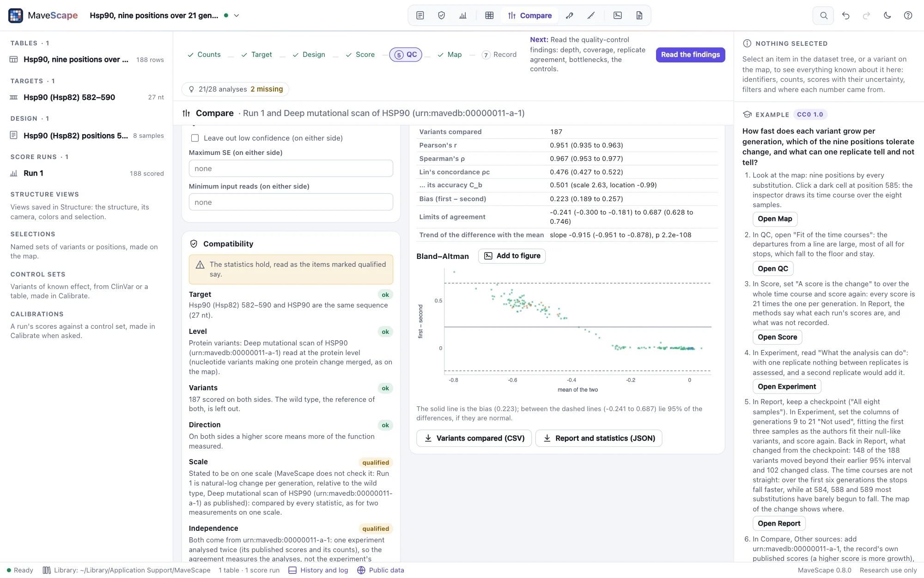Expand the project title dropdown chevron
924x578 pixels.
(237, 15)
